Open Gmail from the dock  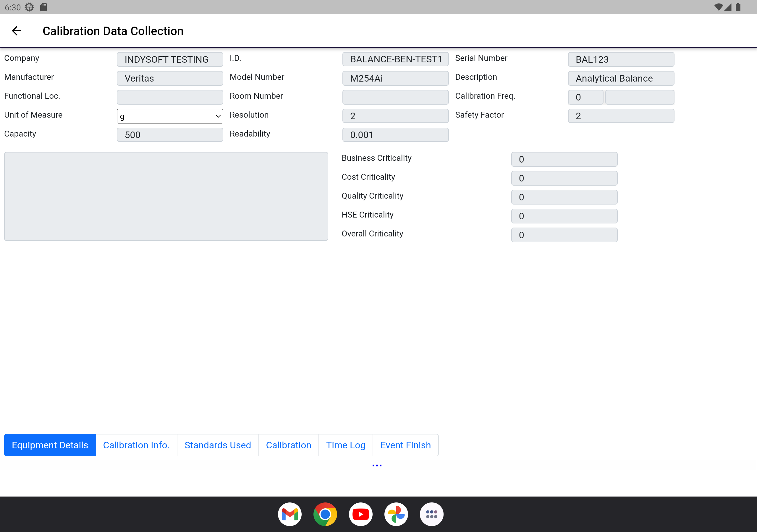click(x=289, y=514)
